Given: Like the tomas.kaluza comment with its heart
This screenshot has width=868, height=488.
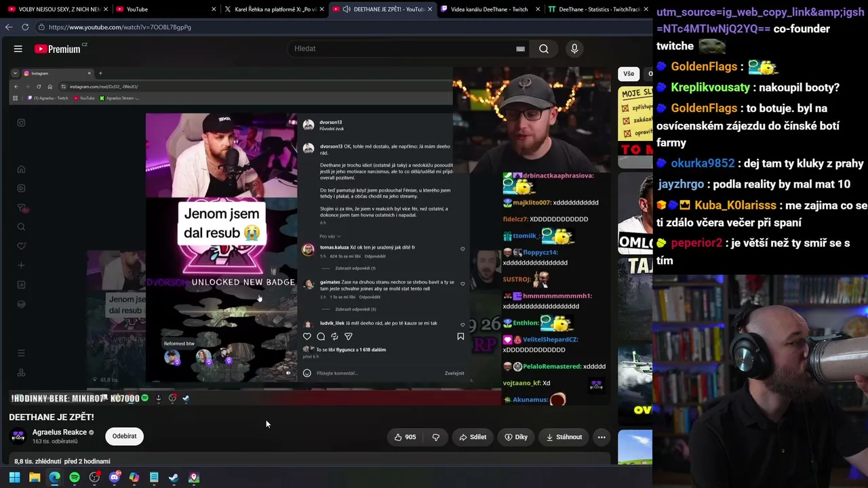Looking at the screenshot, I should [462, 249].
